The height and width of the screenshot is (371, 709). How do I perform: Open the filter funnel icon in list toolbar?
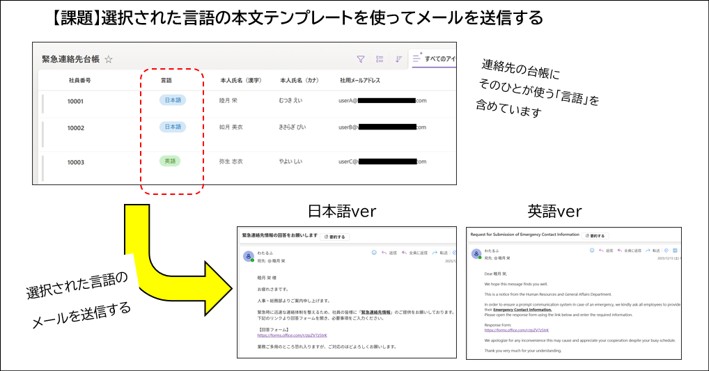[x=360, y=59]
